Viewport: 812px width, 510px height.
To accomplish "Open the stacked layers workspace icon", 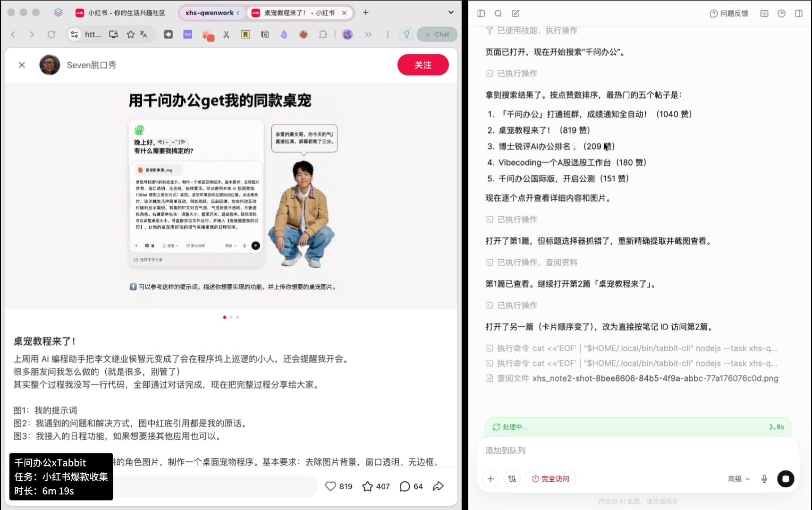I will coord(58,13).
